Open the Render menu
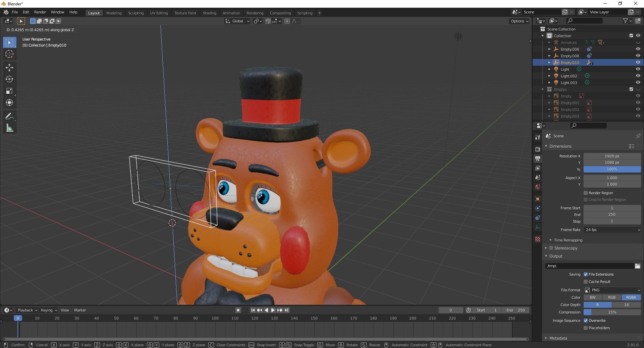Viewport: 644px width, 348px height. (40, 12)
